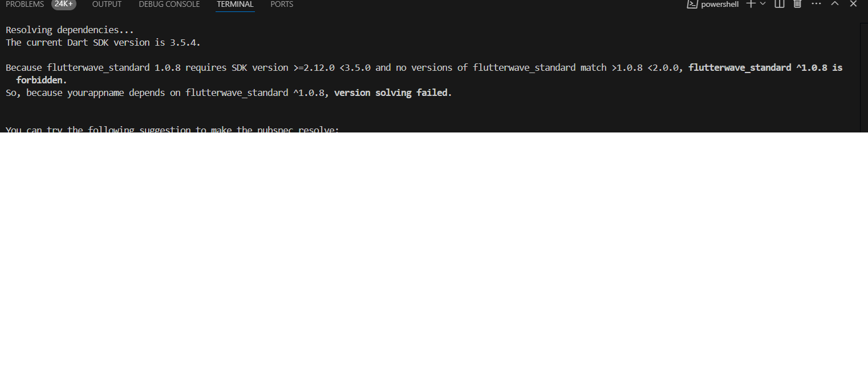The image size is (868, 370).
Task: Click the bold 'flutterwave_standard ^1.0.8 is' text
Action: (x=765, y=67)
